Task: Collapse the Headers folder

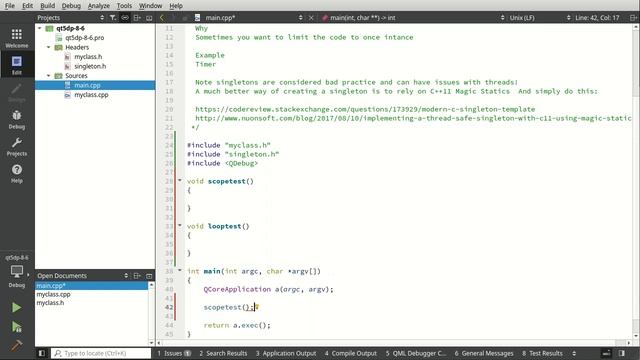Action: click(x=49, y=47)
